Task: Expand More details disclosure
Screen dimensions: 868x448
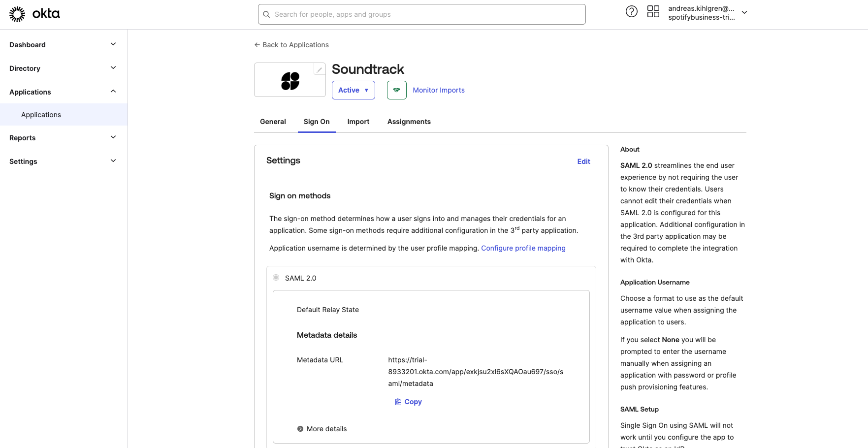Action: (x=322, y=429)
